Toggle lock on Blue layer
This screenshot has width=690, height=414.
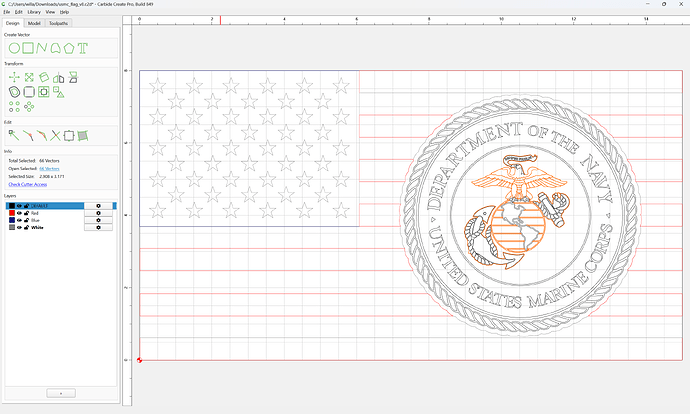pos(26,220)
